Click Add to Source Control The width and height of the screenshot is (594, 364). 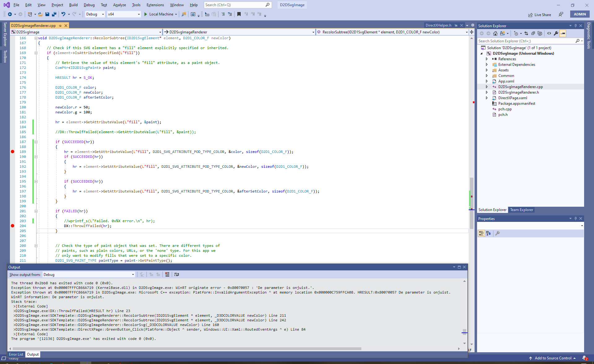tap(553, 358)
